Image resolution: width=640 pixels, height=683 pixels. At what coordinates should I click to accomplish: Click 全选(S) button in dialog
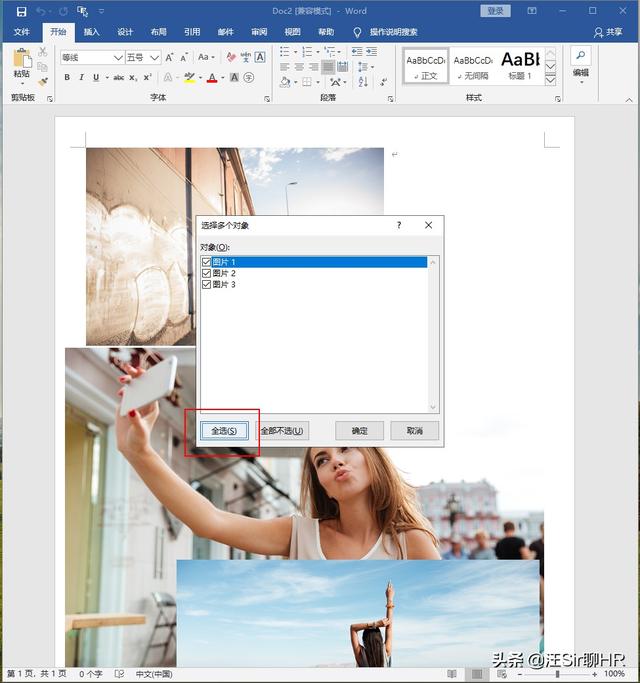coord(224,431)
